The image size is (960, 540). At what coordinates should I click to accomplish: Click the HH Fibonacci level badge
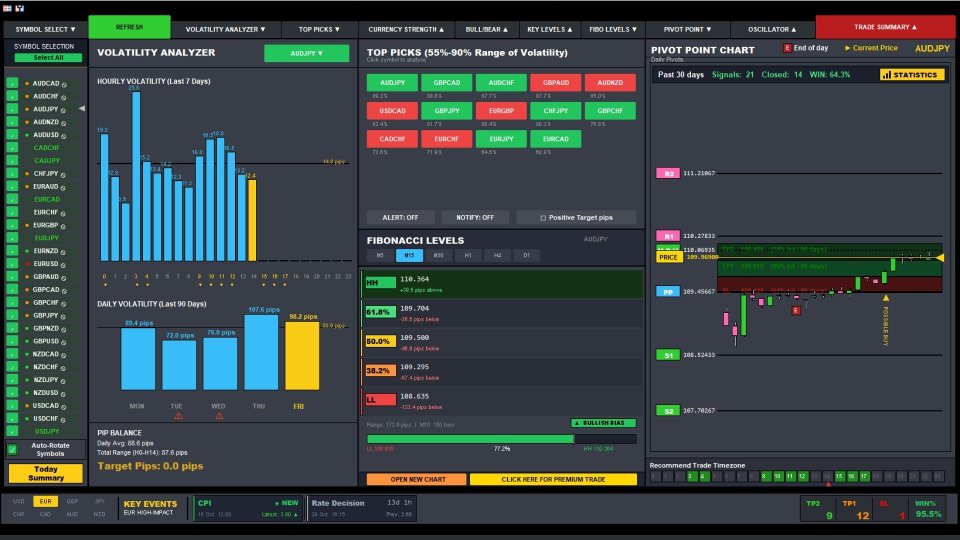[380, 282]
